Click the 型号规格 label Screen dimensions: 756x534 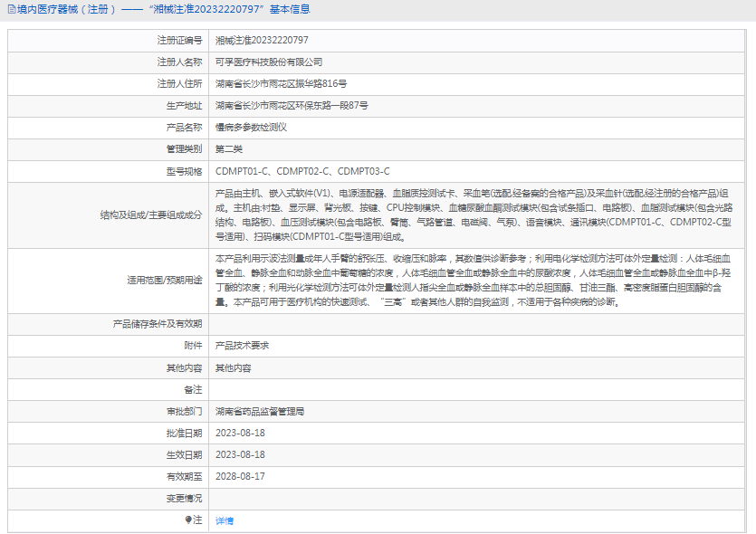click(x=184, y=172)
